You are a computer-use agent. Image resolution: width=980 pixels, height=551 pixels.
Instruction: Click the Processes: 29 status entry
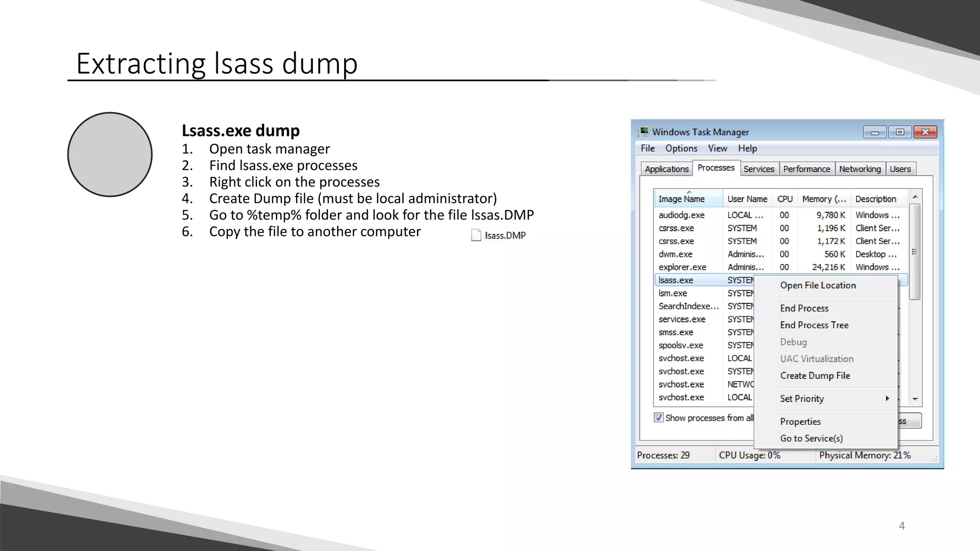coord(663,455)
